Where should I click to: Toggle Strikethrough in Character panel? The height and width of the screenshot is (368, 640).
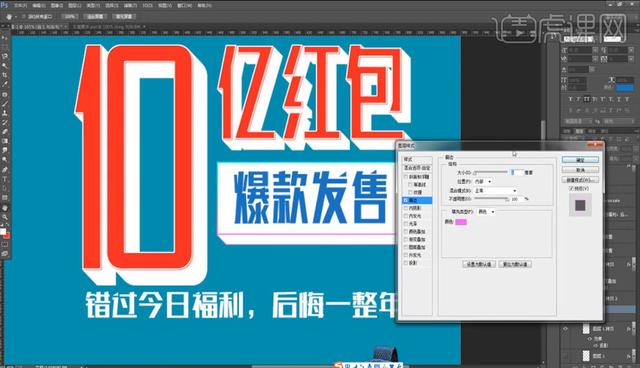627,99
